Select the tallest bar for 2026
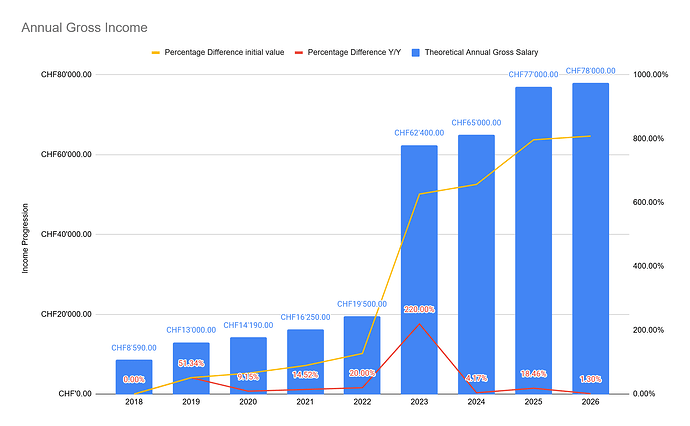690x426 pixels. point(590,240)
